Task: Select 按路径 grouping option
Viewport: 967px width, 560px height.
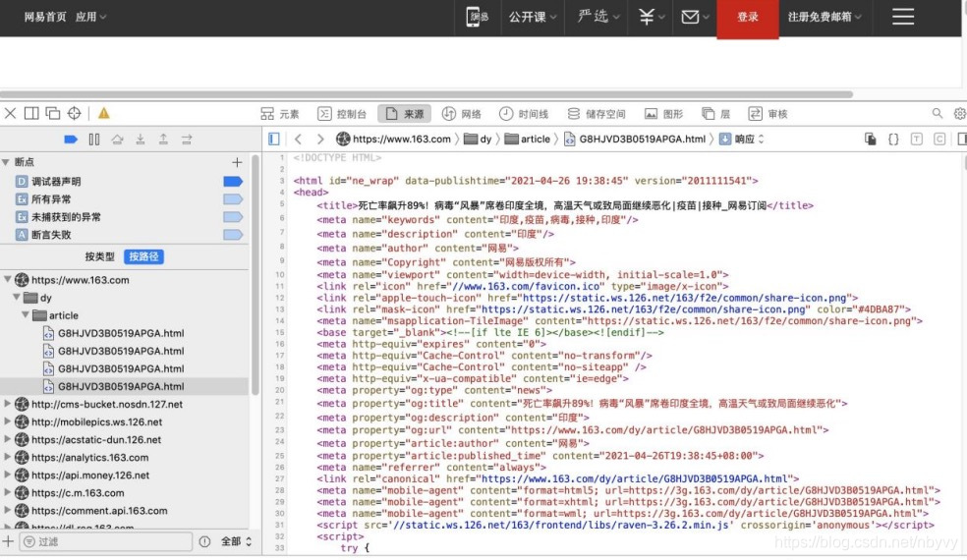Action: point(143,256)
